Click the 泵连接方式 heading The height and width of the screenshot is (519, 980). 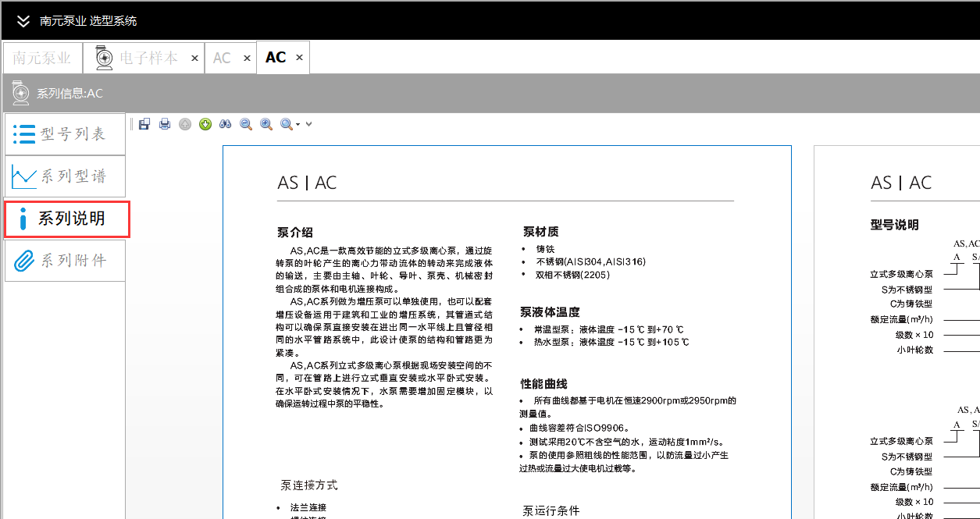coord(309,485)
